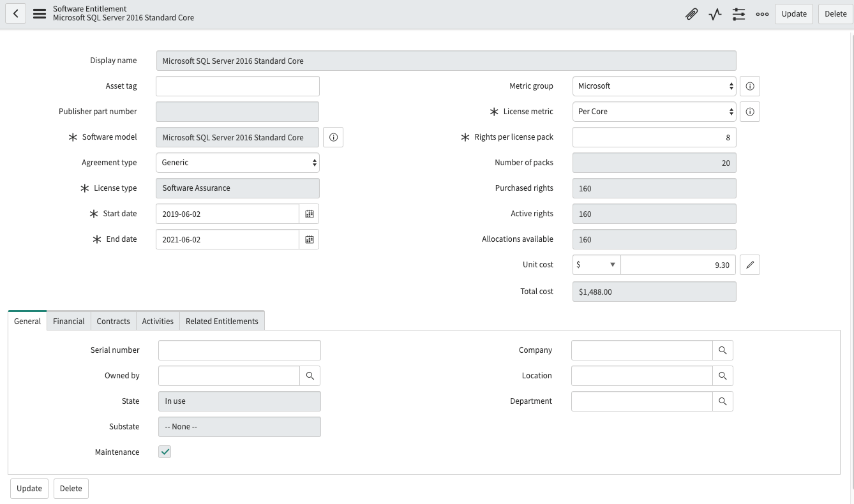Click the bottom Update button
The width and height of the screenshot is (854, 504).
pos(29,489)
